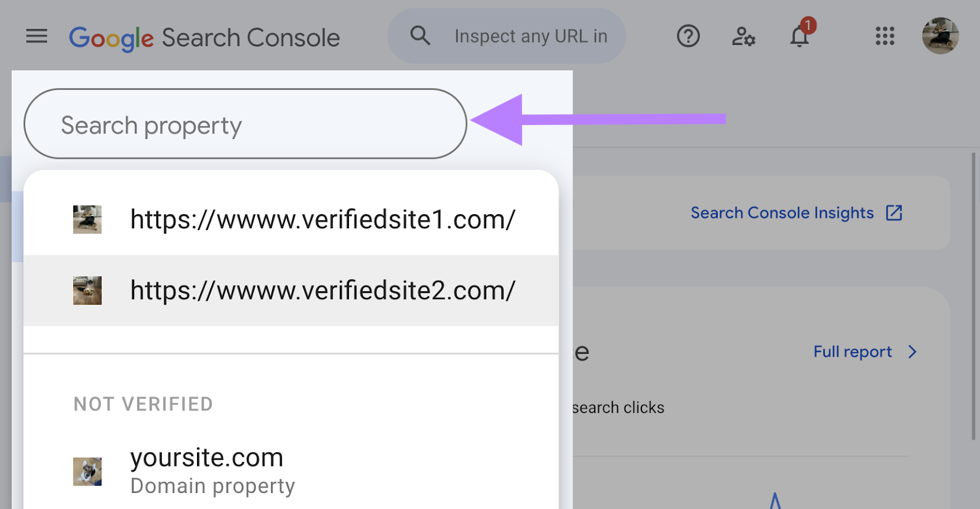
Task: Expand the Full report chevron arrow
Action: coord(912,351)
